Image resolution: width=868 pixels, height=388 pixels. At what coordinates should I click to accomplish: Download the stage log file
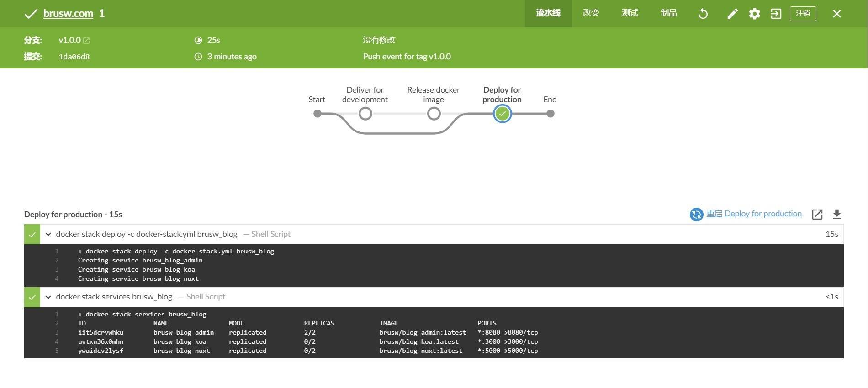click(836, 214)
